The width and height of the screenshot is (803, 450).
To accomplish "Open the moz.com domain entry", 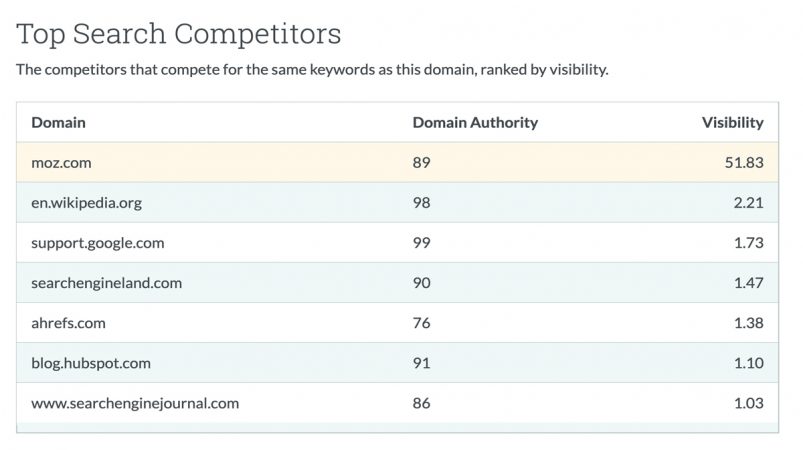I will [61, 163].
